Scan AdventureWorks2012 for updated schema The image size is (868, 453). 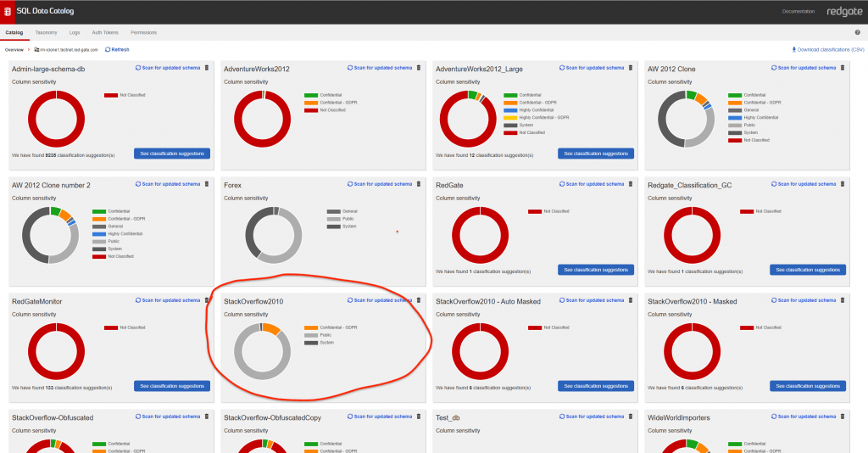point(380,68)
